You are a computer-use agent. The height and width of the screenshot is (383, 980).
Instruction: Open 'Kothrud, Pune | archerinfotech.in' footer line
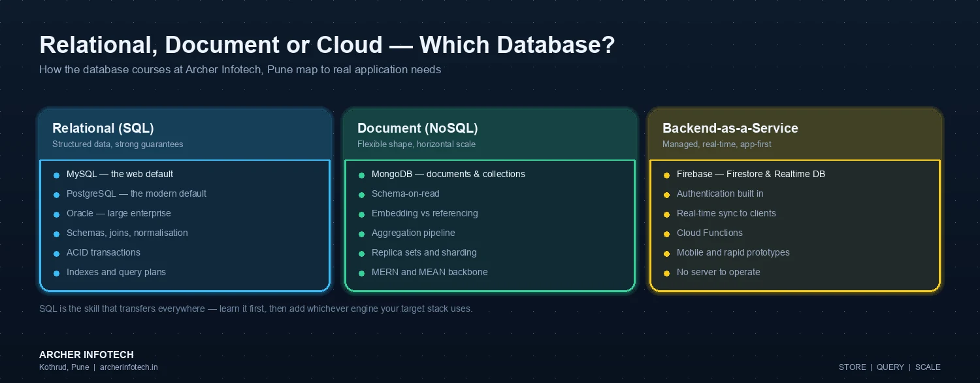coord(99,367)
